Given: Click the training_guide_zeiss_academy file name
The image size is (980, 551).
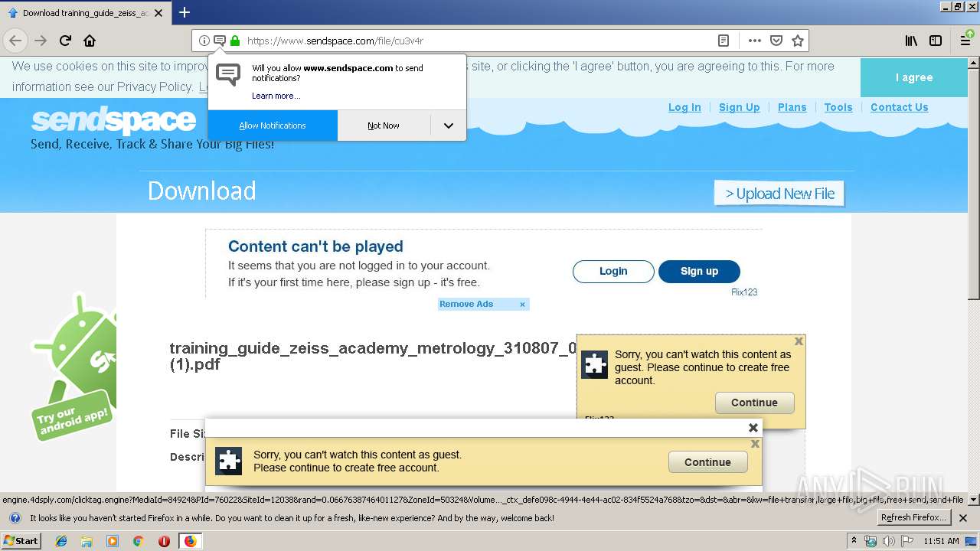Looking at the screenshot, I should tap(373, 356).
